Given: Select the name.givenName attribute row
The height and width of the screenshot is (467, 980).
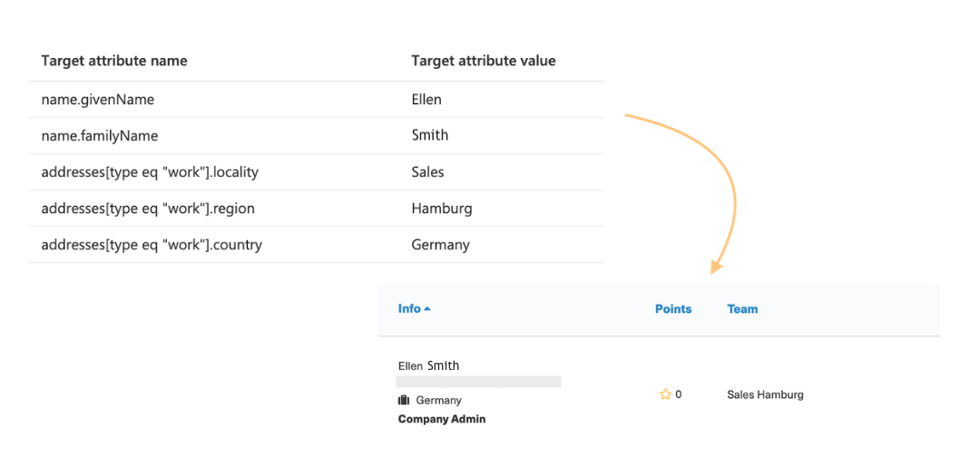Looking at the screenshot, I should (317, 100).
